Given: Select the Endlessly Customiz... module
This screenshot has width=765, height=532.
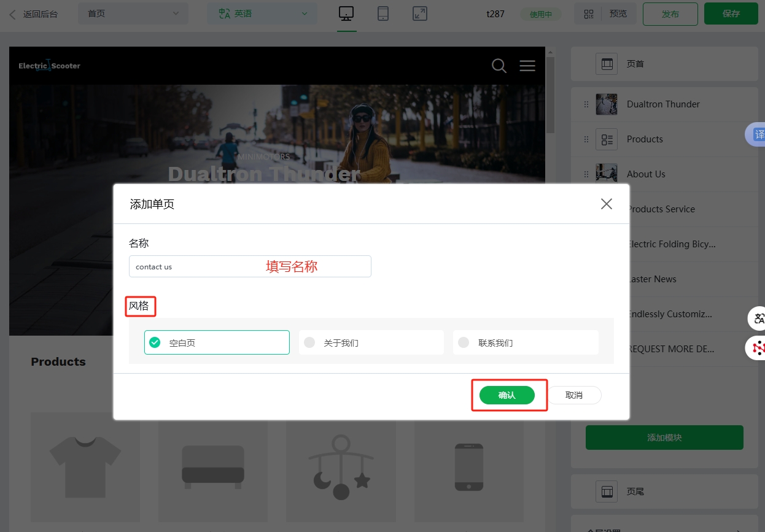Looking at the screenshot, I should (694, 314).
